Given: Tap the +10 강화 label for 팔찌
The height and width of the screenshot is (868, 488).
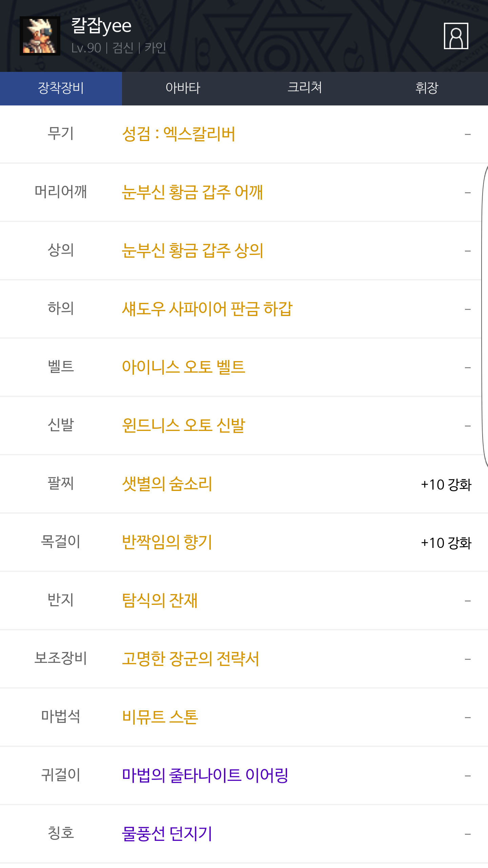Looking at the screenshot, I should pyautogui.click(x=446, y=485).
